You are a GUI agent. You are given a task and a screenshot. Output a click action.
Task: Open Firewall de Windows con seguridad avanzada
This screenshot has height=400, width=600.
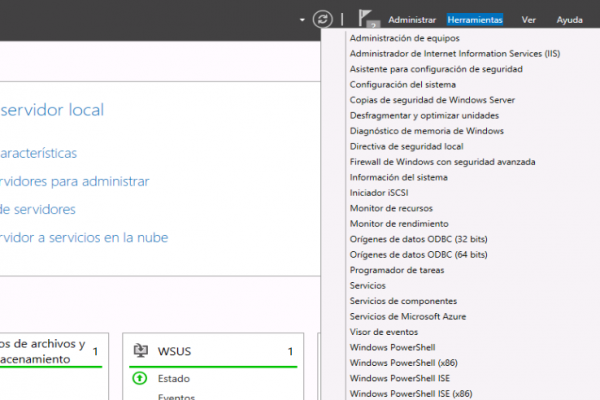(x=442, y=162)
